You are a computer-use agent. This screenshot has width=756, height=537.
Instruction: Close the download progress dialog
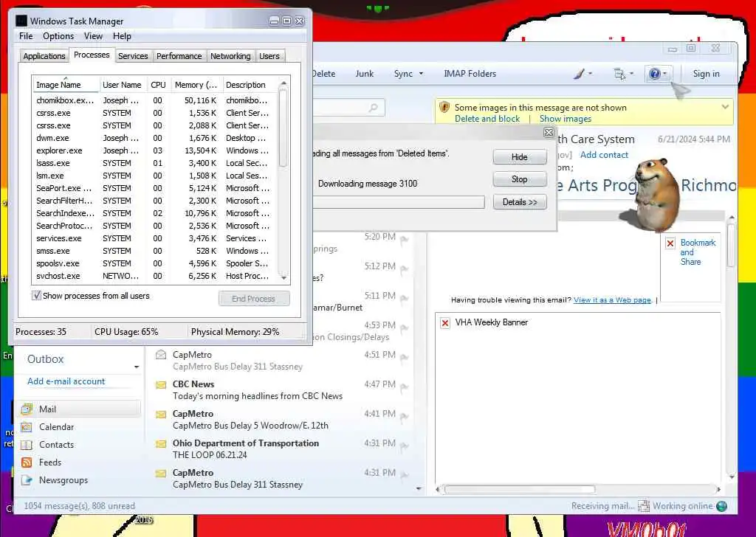pyautogui.click(x=549, y=132)
